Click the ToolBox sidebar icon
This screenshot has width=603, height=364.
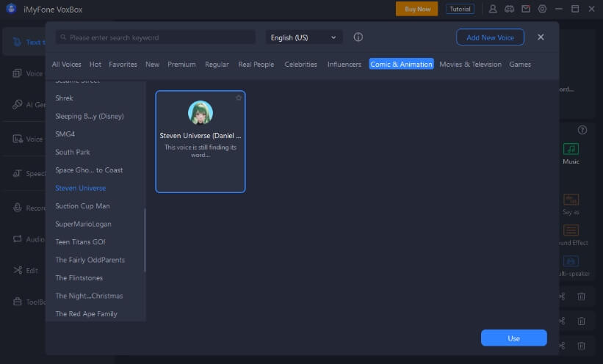17,302
